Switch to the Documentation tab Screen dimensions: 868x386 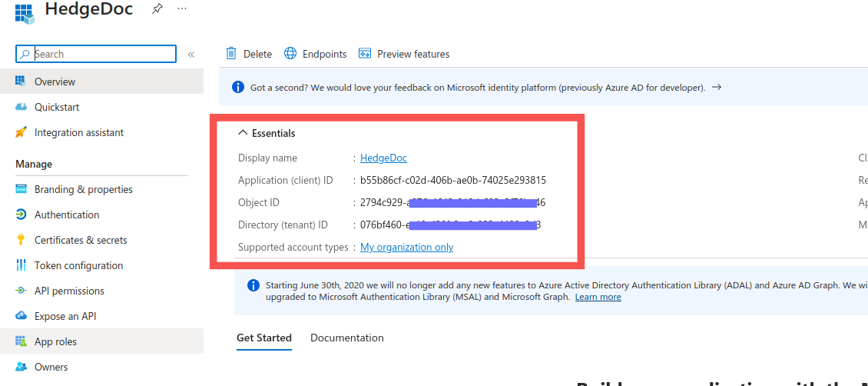346,338
